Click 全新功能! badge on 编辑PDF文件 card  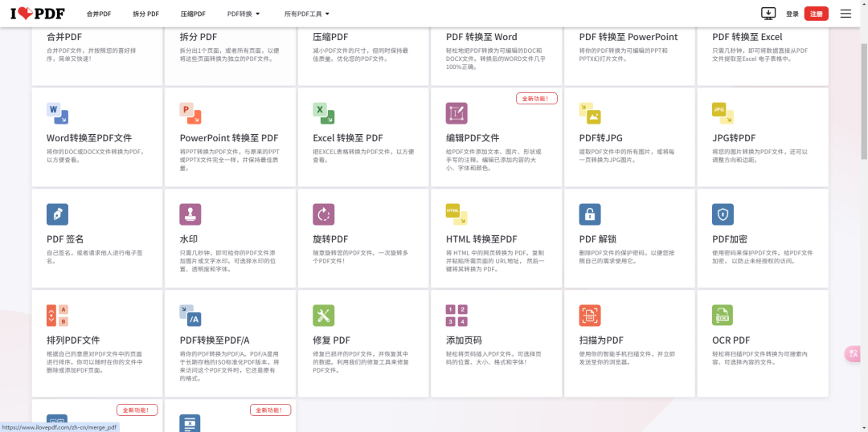[536, 99]
